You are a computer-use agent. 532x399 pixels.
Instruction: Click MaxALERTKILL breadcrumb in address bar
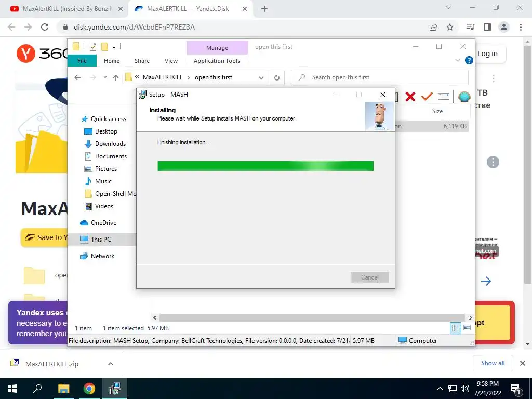[x=163, y=77]
